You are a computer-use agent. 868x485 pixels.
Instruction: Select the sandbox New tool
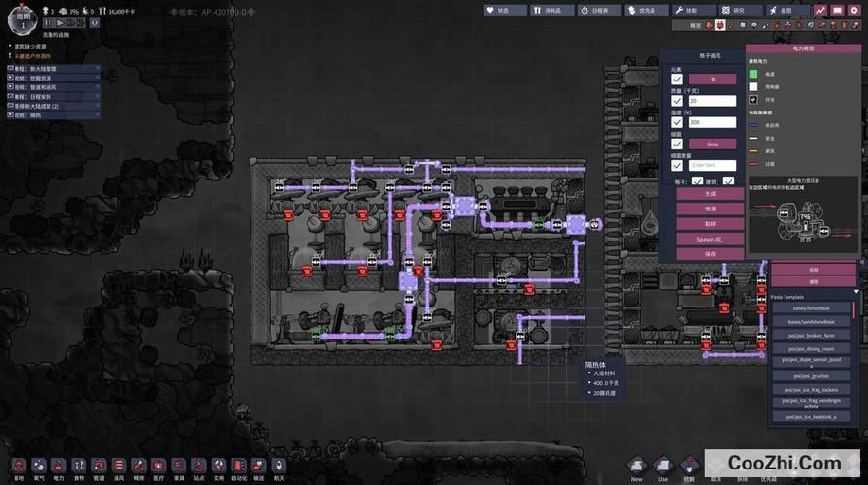coord(637,466)
